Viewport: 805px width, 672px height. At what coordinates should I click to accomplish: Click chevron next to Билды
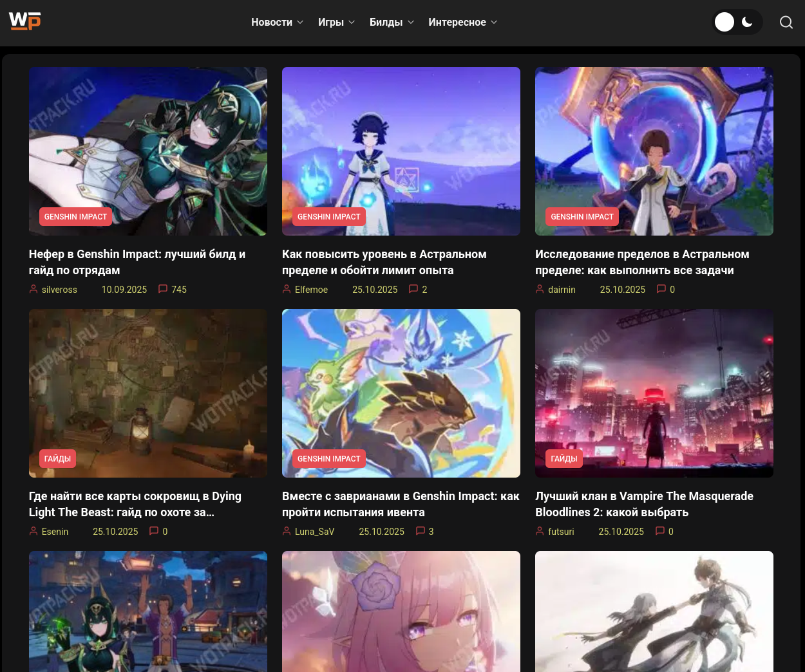pyautogui.click(x=411, y=23)
